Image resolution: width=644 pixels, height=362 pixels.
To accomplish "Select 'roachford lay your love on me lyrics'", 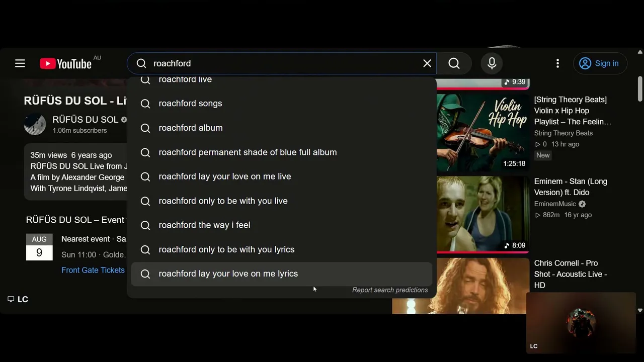I will pos(282,274).
